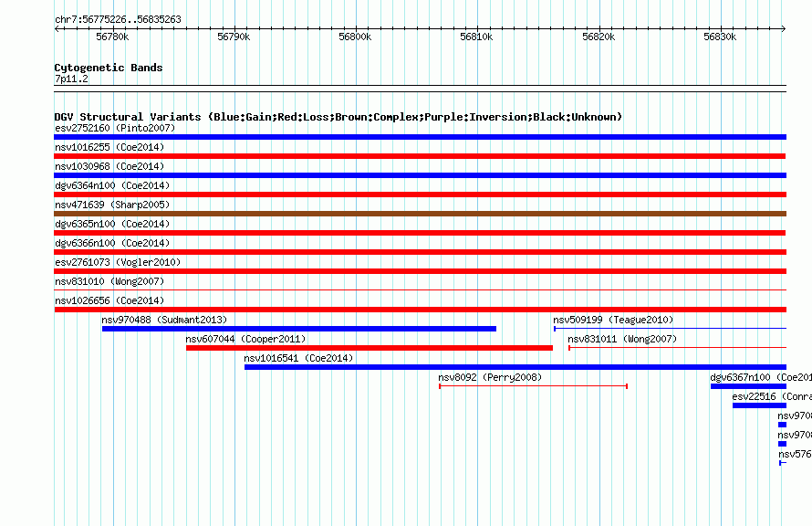
Task: Click the brown complex bar of nsv471639
Action: point(420,214)
